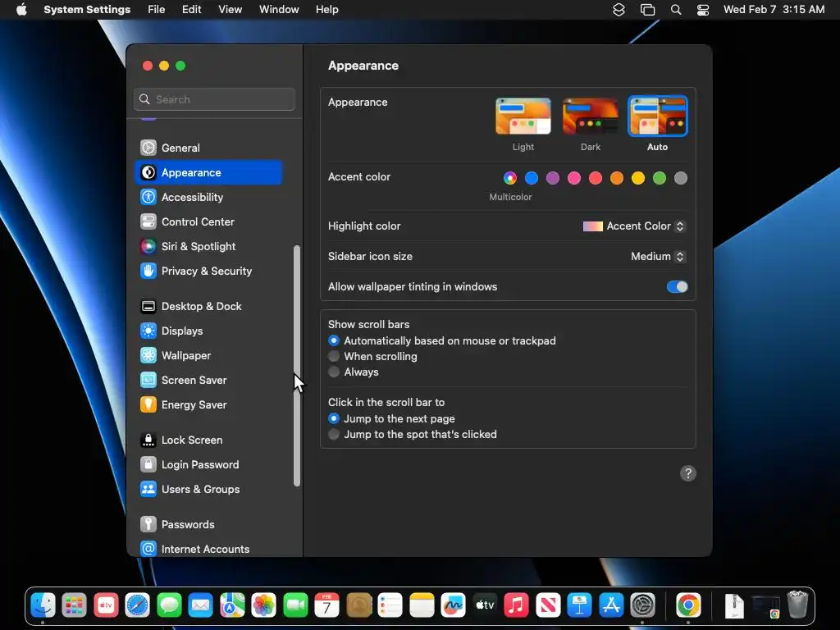Select the Light appearance thumbnail
The width and height of the screenshot is (840, 630).
pos(523,116)
